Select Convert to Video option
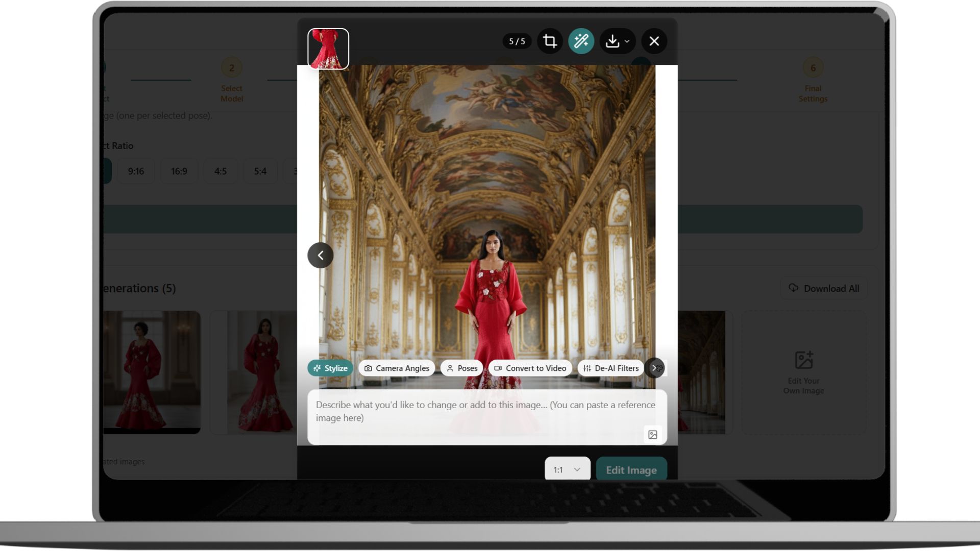980x551 pixels. tap(530, 368)
